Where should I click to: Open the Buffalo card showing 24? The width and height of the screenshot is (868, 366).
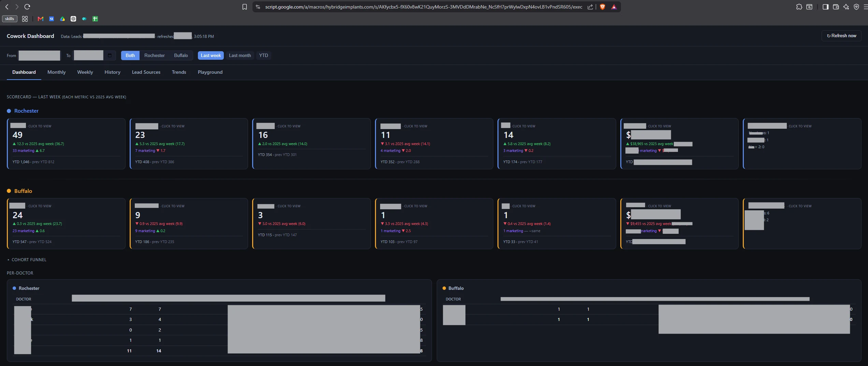click(66, 224)
